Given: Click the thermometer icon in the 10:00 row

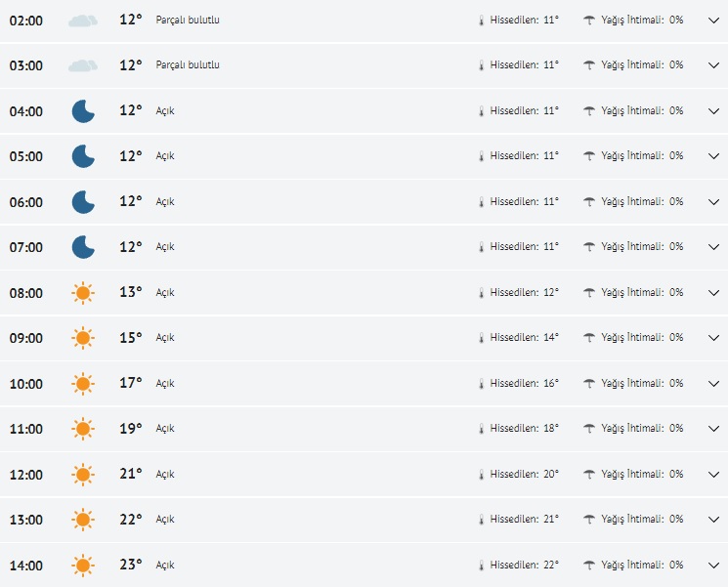Looking at the screenshot, I should [x=481, y=384].
